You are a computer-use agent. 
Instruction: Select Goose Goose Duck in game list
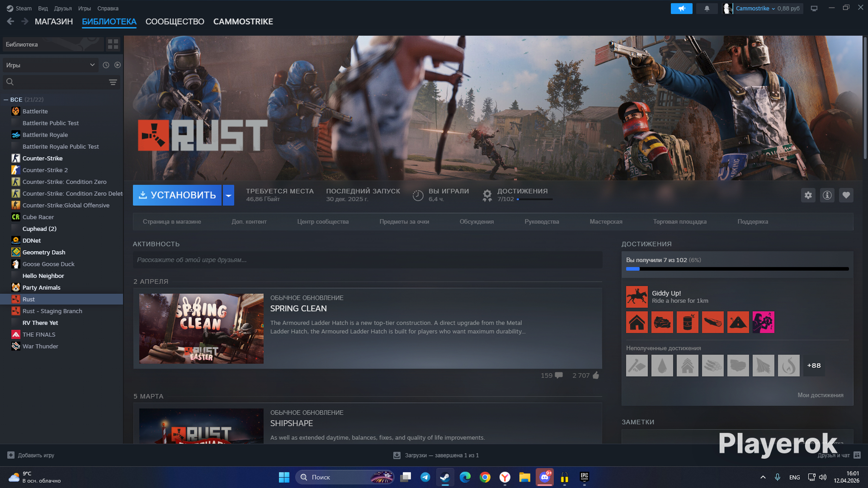[48, 264]
